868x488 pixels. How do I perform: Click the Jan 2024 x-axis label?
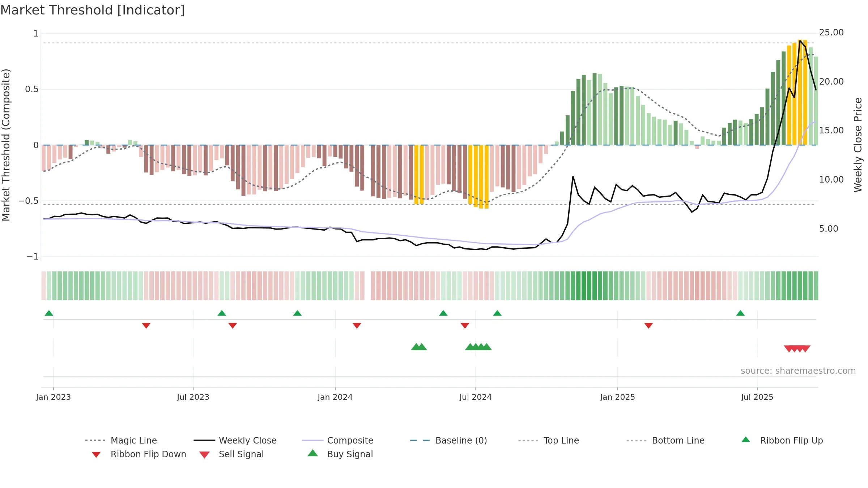coord(335,397)
